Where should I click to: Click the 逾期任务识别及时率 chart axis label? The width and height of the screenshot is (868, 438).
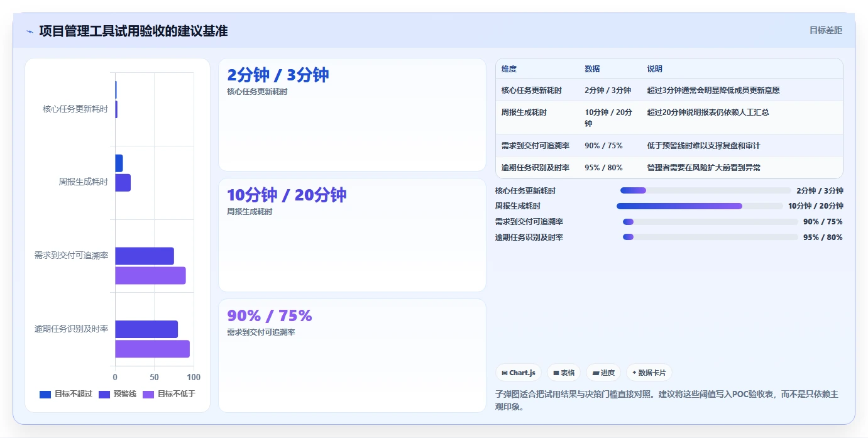(x=71, y=329)
